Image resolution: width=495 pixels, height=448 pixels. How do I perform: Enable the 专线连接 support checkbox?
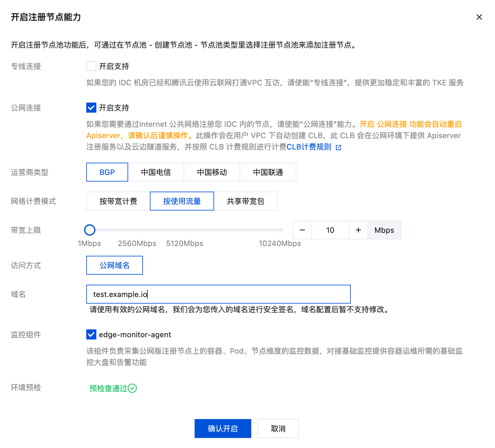(91, 66)
